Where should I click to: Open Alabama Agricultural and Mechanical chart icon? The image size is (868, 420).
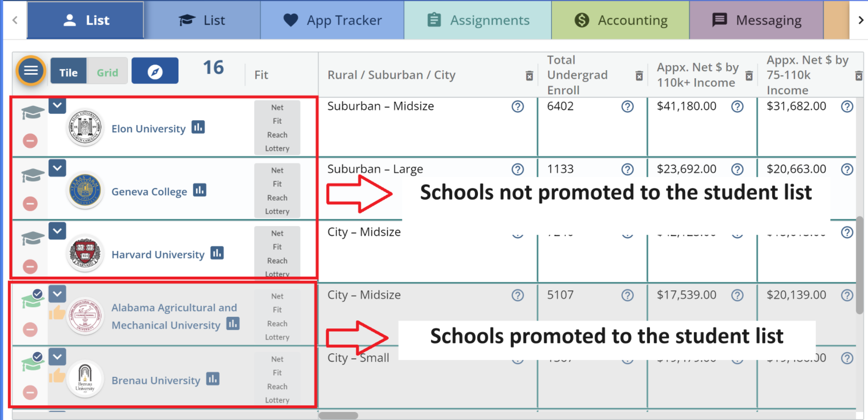[x=233, y=324]
